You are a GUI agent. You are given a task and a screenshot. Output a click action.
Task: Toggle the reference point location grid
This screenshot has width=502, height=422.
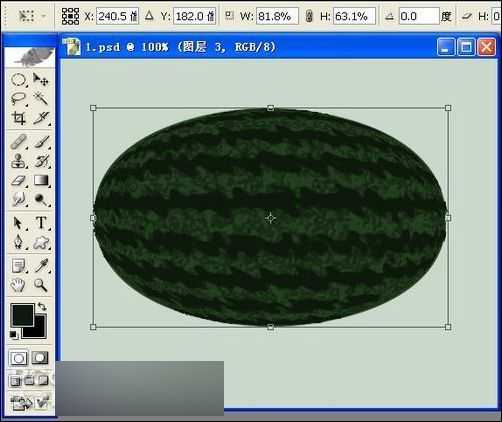click(70, 16)
